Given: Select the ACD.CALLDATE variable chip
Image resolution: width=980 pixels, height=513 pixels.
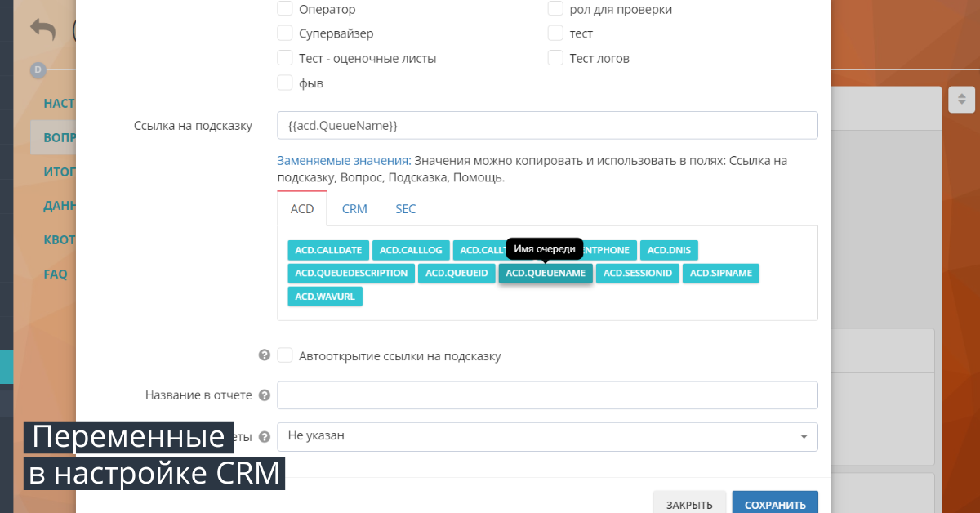Looking at the screenshot, I should pos(327,250).
